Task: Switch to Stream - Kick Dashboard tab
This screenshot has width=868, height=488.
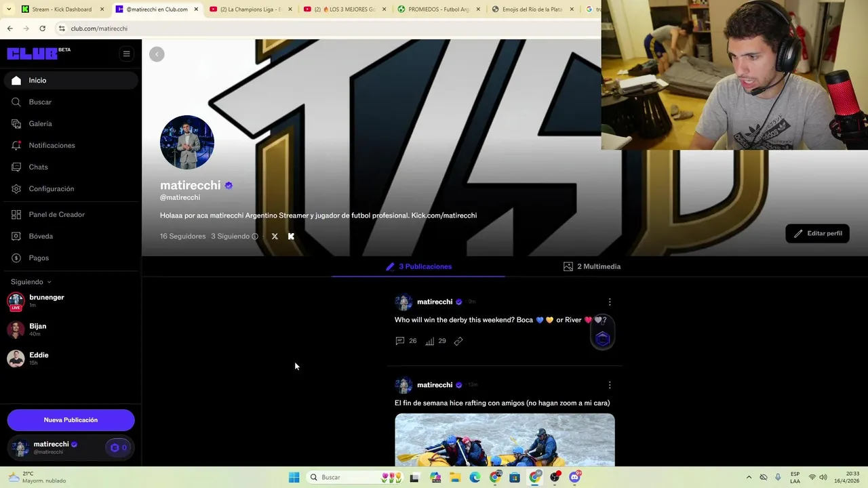Action: 61,9
